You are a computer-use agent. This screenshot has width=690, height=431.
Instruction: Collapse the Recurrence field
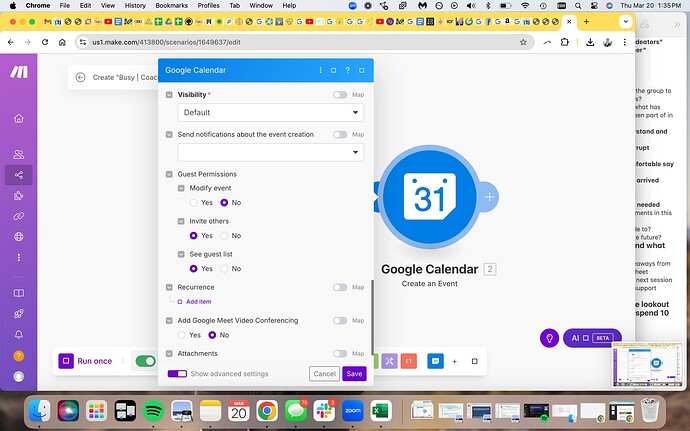point(169,287)
